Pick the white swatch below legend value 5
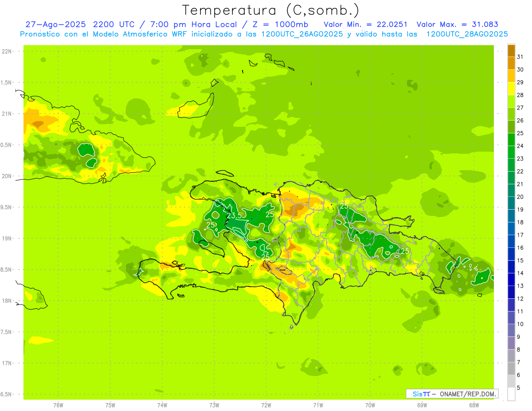Image resolution: width=532 pixels, height=411 pixels. click(511, 394)
